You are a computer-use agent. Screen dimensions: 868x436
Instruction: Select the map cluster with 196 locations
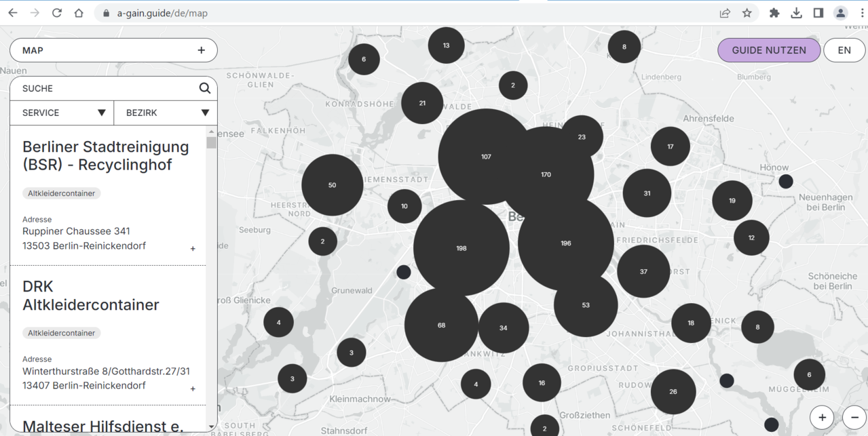coord(566,243)
